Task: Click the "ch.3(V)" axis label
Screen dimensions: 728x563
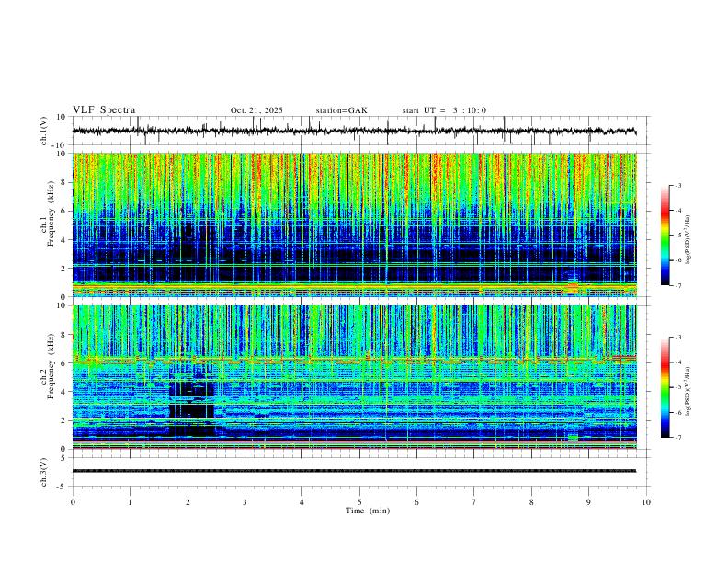Action: tap(44, 473)
